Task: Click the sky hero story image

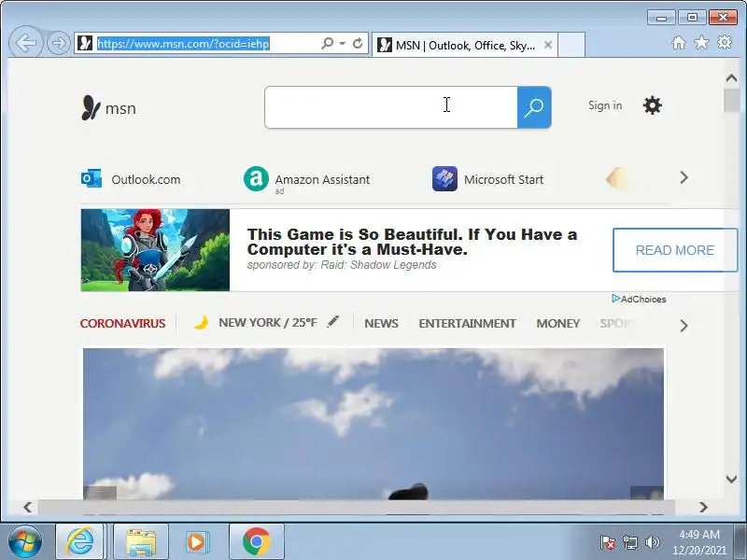Action: pos(373,424)
